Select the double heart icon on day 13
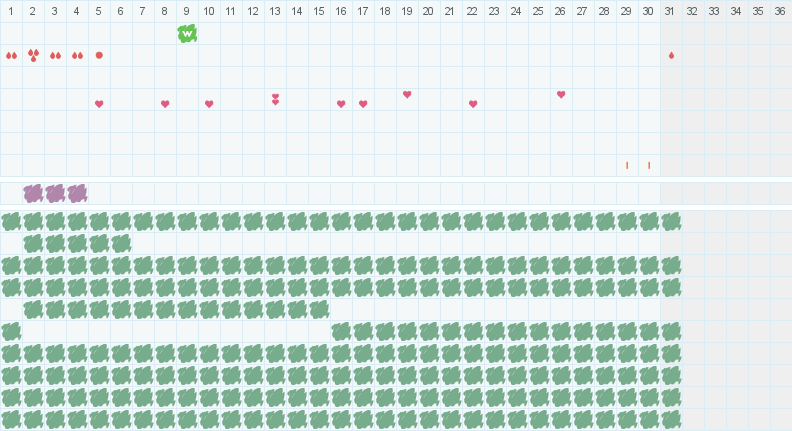The image size is (792, 431). pos(275,99)
